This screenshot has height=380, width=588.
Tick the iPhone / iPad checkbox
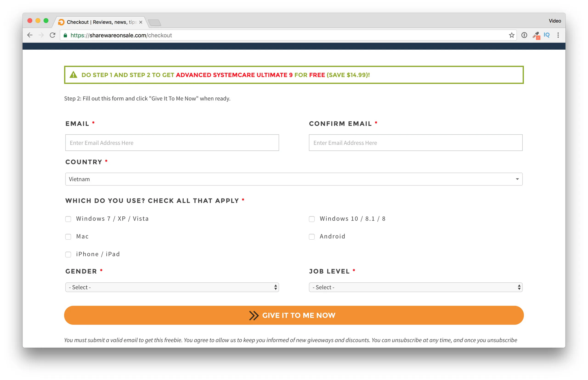[x=68, y=254]
